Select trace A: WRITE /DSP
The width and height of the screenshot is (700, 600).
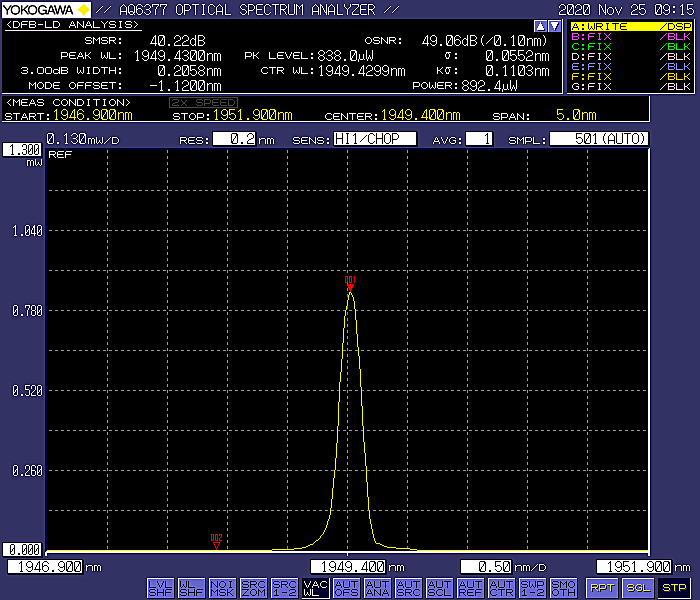[631, 26]
